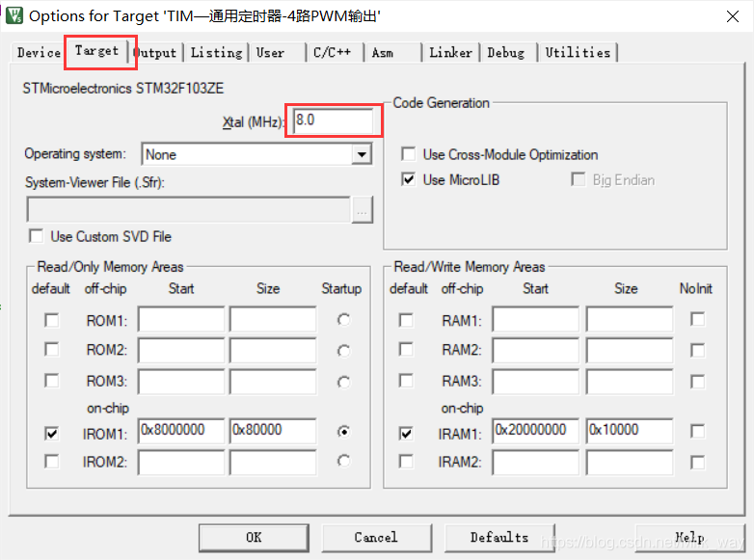Switch to the Output tab
The height and width of the screenshot is (560, 754).
tap(155, 52)
